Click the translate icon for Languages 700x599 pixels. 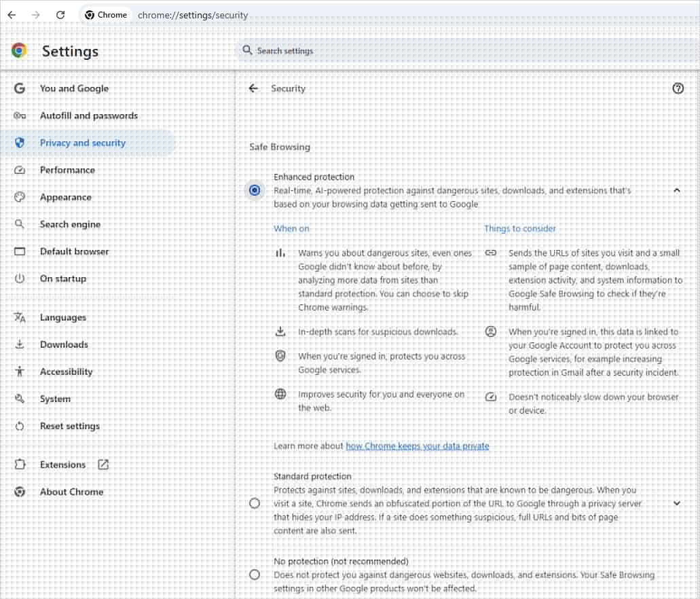20,318
